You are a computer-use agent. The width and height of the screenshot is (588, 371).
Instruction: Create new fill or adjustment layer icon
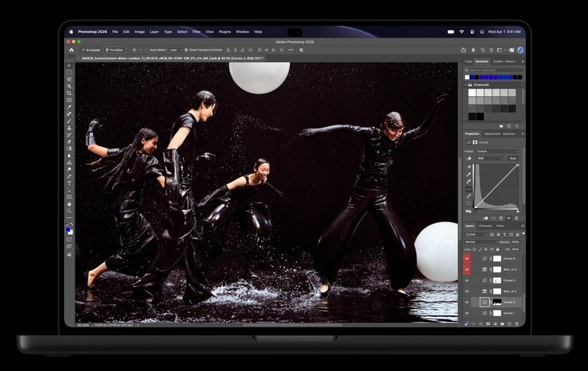coord(495,323)
